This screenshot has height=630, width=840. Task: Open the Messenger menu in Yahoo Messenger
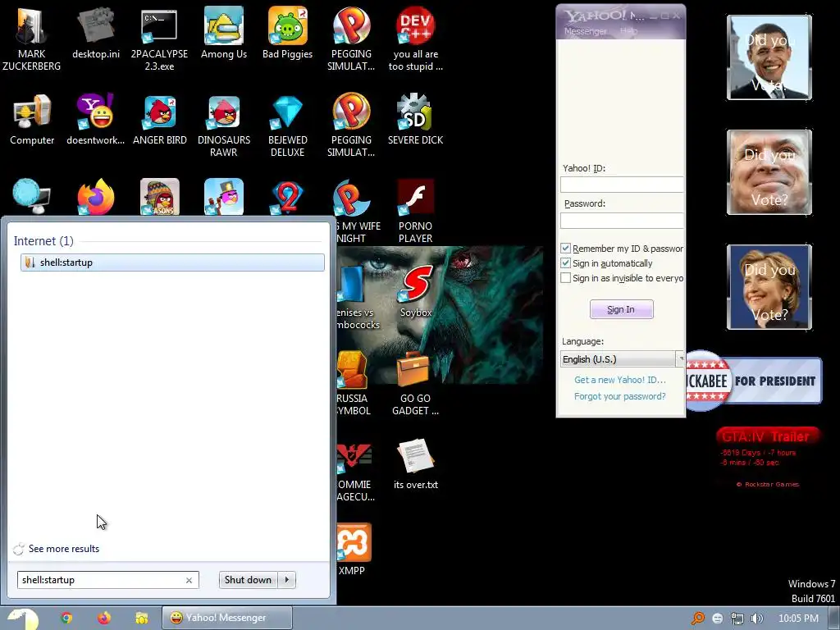(x=585, y=31)
